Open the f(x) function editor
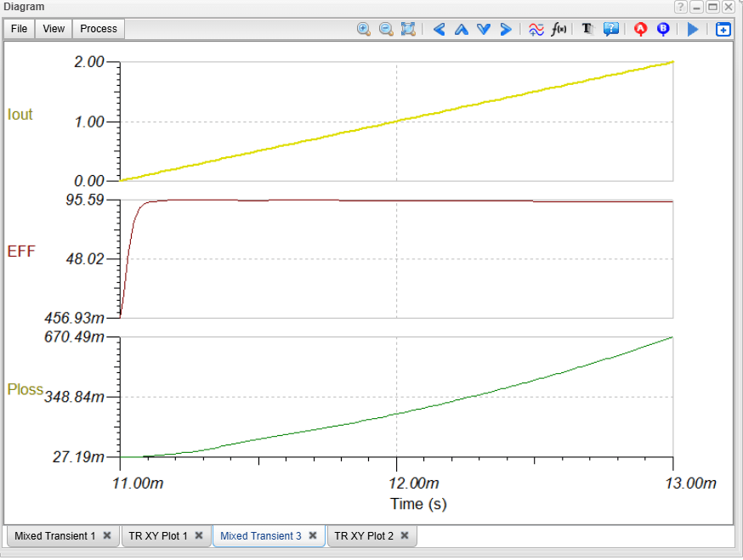The height and width of the screenshot is (560, 743). 559,29
